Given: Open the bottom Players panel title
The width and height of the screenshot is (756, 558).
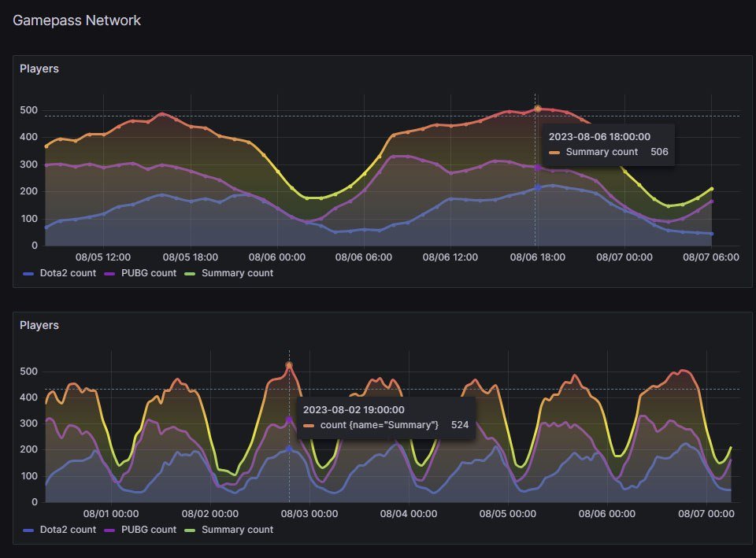Looking at the screenshot, I should click(x=39, y=325).
